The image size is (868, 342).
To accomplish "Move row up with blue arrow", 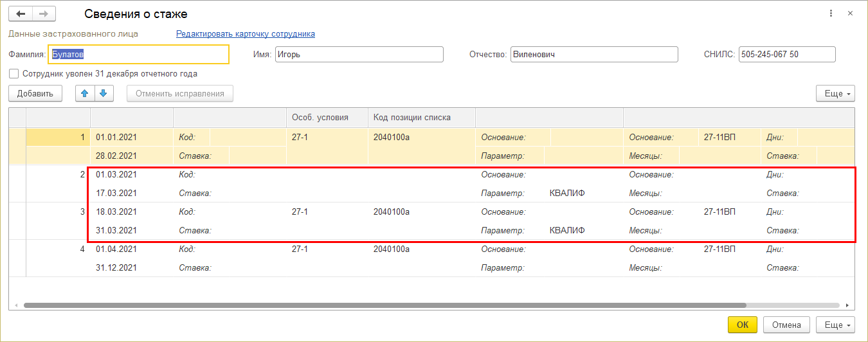I will (x=85, y=93).
